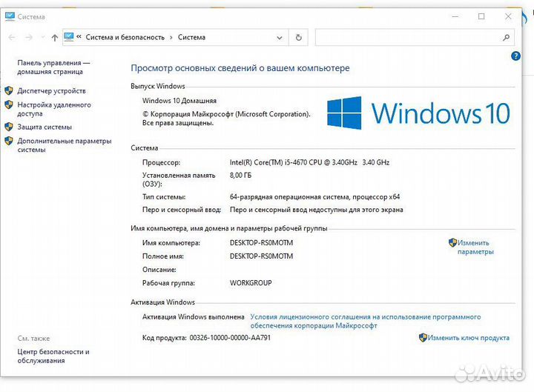This screenshot has width=534, height=392.
Task: Expand the chevron after Система и безопасность
Action: tap(171, 38)
